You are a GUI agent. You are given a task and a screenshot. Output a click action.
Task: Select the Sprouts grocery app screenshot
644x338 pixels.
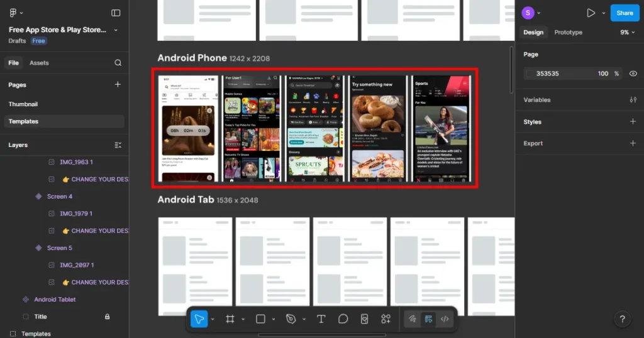tap(314, 128)
